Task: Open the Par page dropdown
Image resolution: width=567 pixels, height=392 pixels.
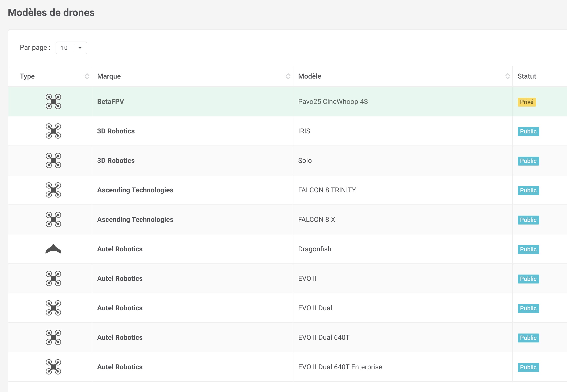Action: point(71,48)
